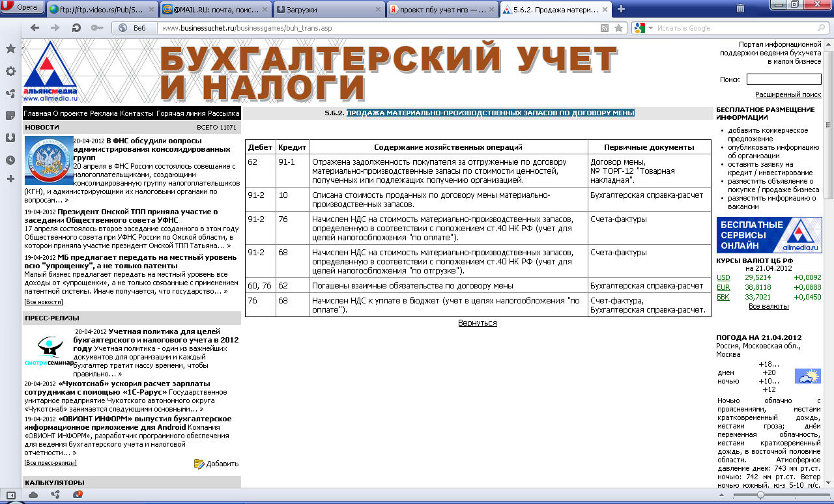Open добавить коммерческое предложение link
Screen dimensions: 834x504
pos(768,134)
